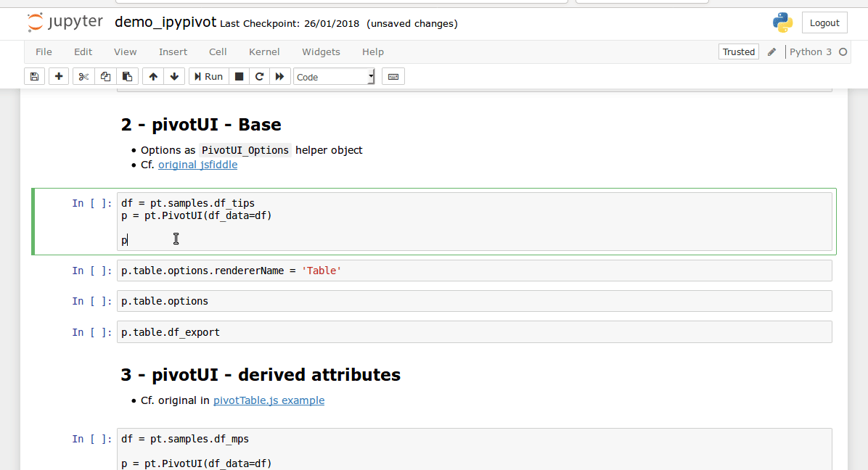The height and width of the screenshot is (470, 868).
Task: Cut selected cells with scissors icon
Action: click(83, 76)
